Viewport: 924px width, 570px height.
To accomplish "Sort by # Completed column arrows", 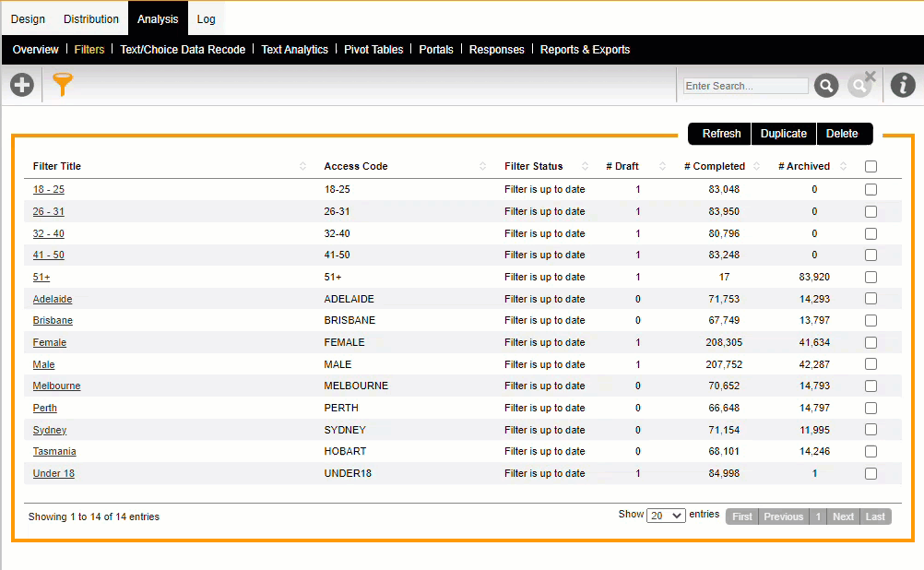I will click(x=757, y=167).
